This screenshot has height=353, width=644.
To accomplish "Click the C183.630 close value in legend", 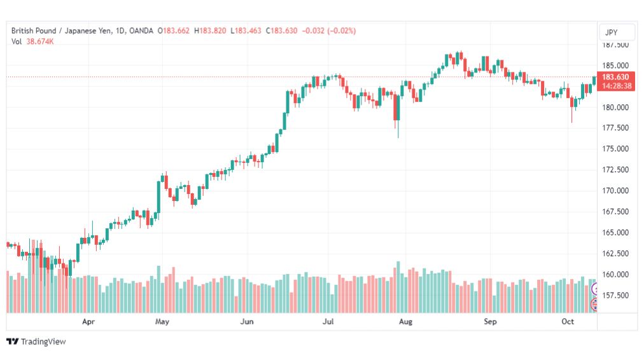I will (281, 31).
